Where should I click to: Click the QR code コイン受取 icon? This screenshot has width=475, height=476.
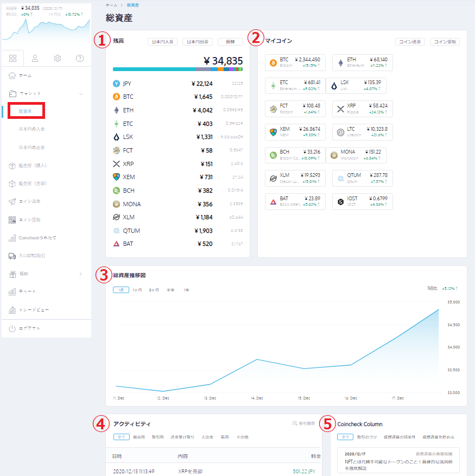[x=12, y=220]
